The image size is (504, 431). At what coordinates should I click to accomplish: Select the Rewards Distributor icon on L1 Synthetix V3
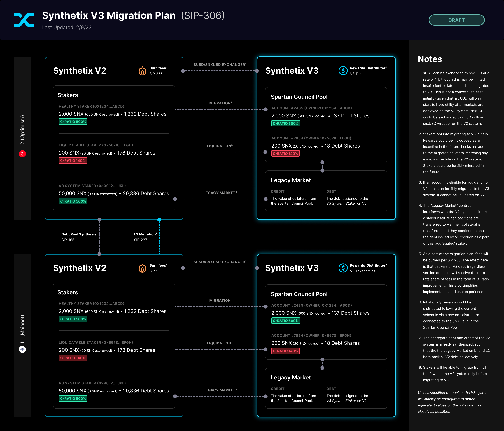point(343,268)
